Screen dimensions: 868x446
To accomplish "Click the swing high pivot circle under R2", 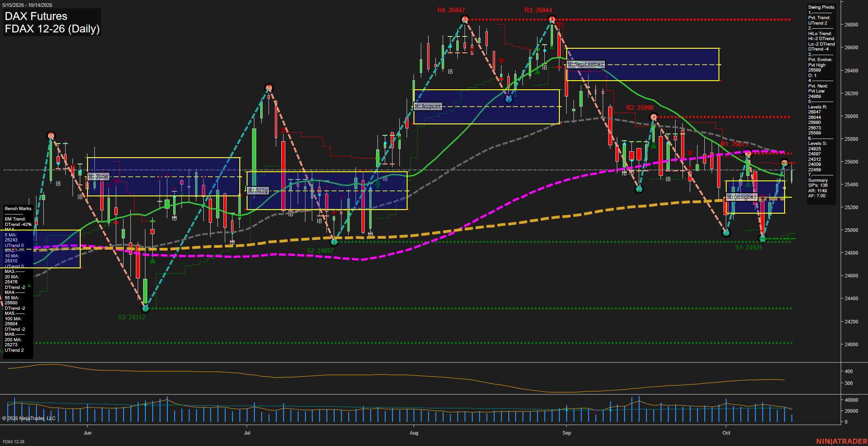I will [x=654, y=117].
